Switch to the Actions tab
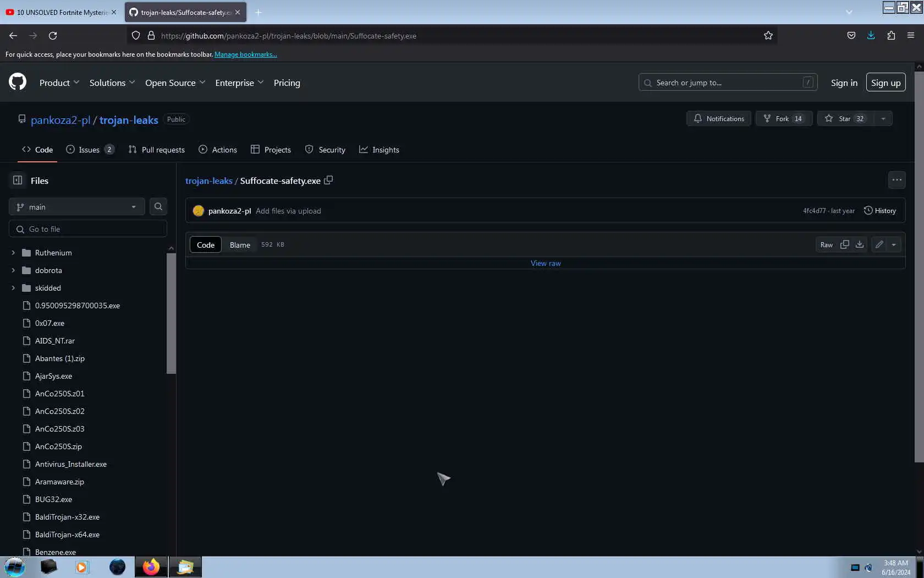Image resolution: width=924 pixels, height=578 pixels. [x=218, y=150]
